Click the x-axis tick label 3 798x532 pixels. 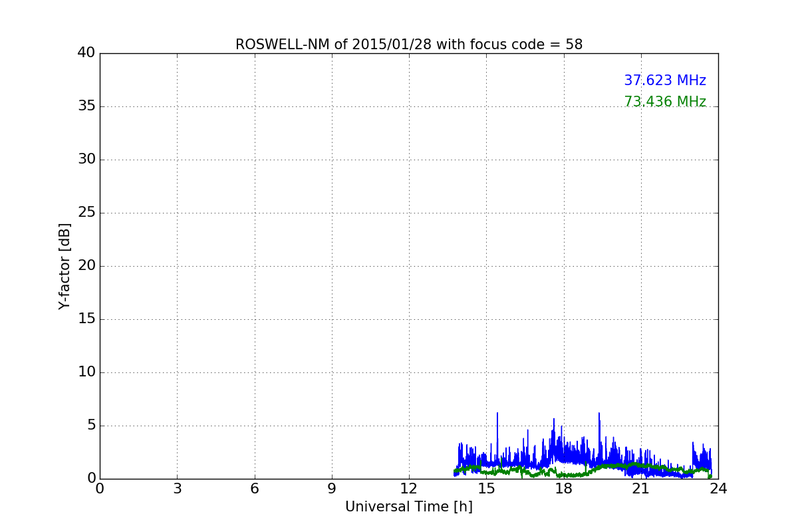point(177,489)
